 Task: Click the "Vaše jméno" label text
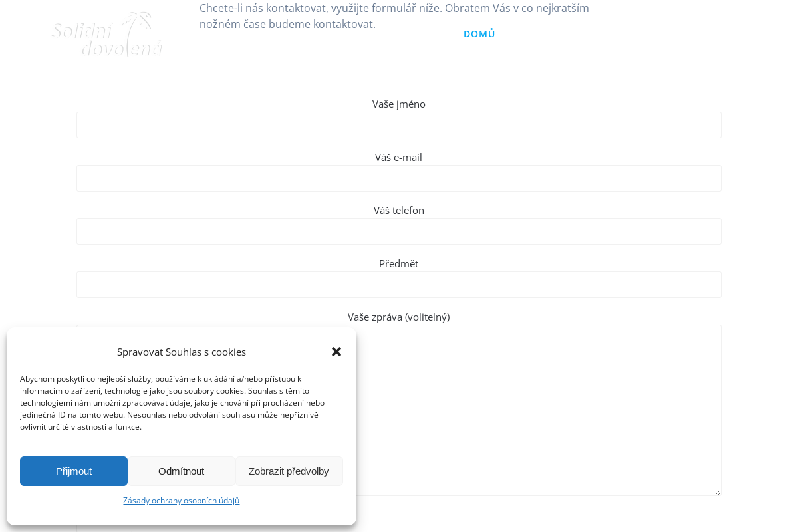point(399,104)
